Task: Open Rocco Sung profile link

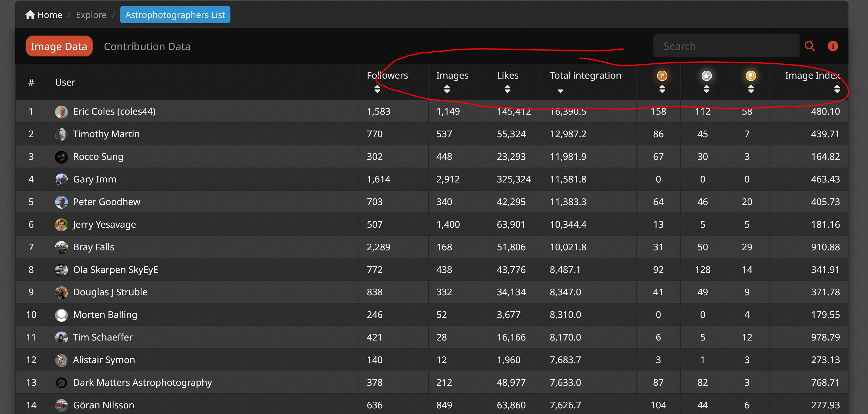Action: [98, 157]
